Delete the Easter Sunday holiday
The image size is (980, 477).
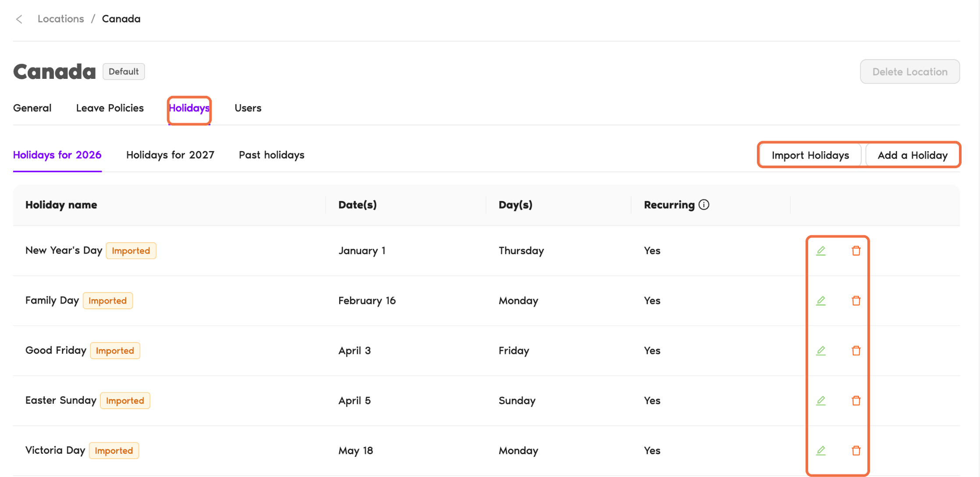[856, 400]
